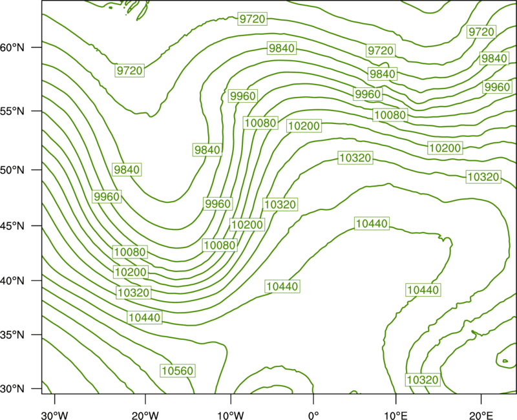Click the 10°E longitude axis label

click(396, 415)
